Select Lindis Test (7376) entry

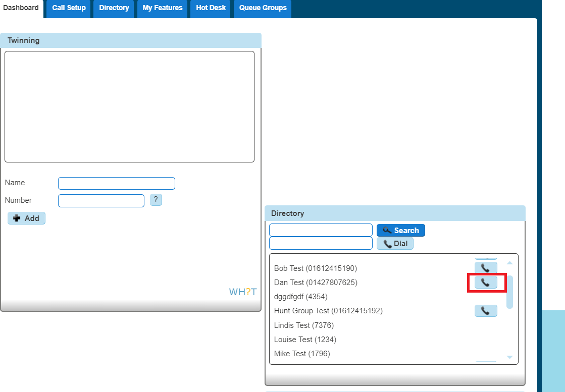304,325
